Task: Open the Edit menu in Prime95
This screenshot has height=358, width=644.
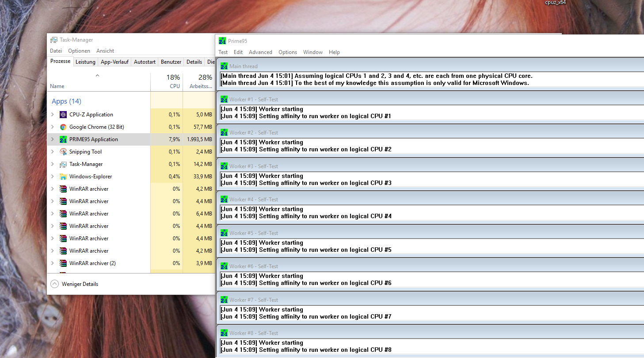Action: [x=238, y=52]
